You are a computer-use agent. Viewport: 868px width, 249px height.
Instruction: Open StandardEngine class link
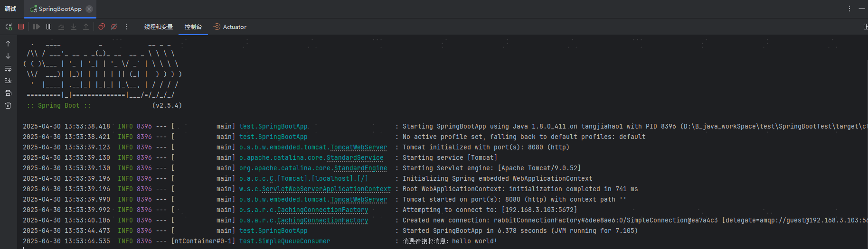click(x=360, y=168)
